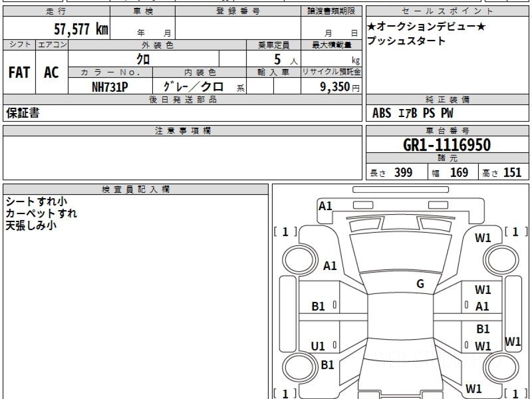Image resolution: width=532 pixels, height=399 pixels.
Task: Click the A1 mark beside the front bumper
Action: [325, 206]
